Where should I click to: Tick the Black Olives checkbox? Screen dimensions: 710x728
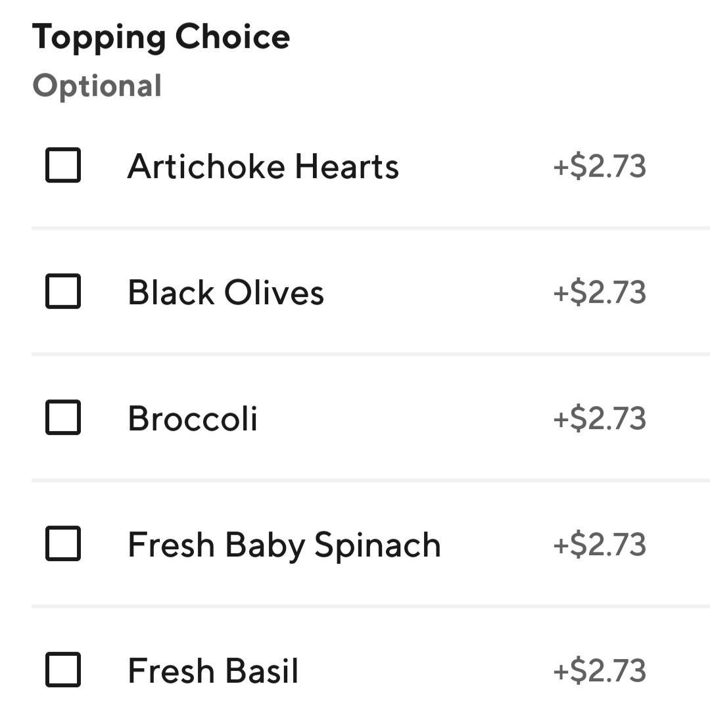(63, 291)
